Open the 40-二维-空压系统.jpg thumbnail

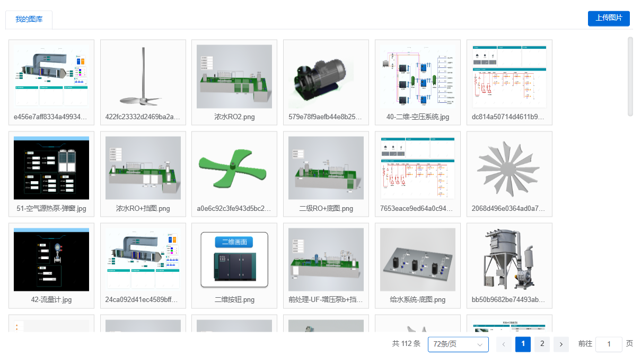point(418,76)
